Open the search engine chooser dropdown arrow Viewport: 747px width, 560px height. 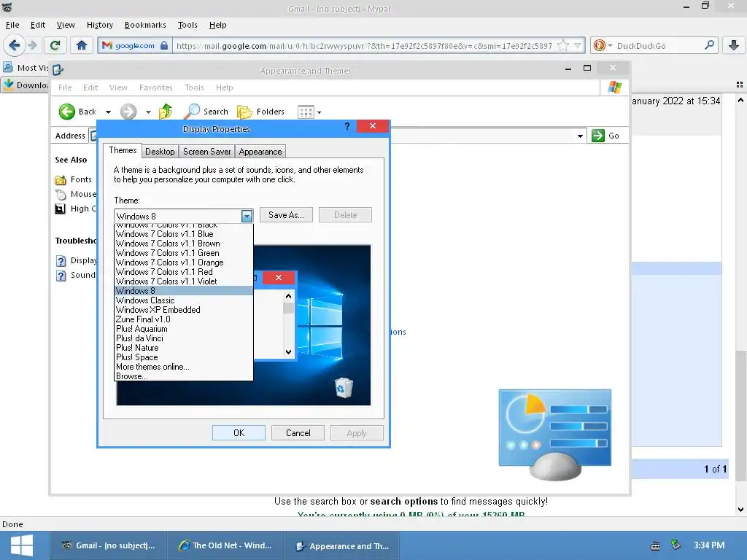click(610, 46)
